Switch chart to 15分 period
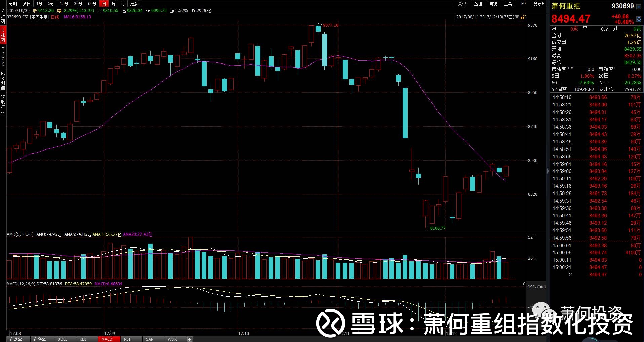The image size is (644, 342). 64,4
